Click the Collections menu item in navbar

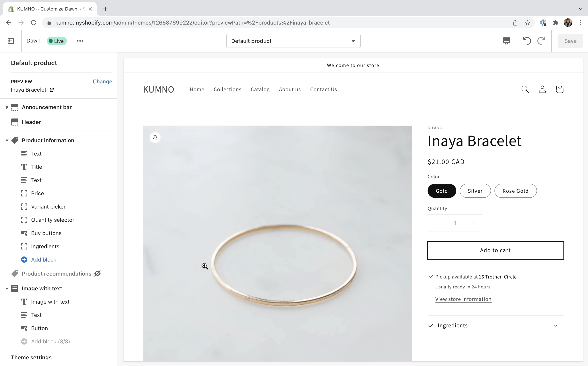pyautogui.click(x=228, y=89)
